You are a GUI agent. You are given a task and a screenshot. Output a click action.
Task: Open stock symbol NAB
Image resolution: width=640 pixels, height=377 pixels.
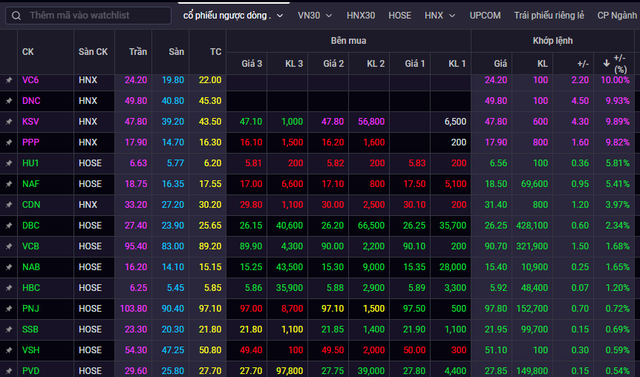point(31,267)
